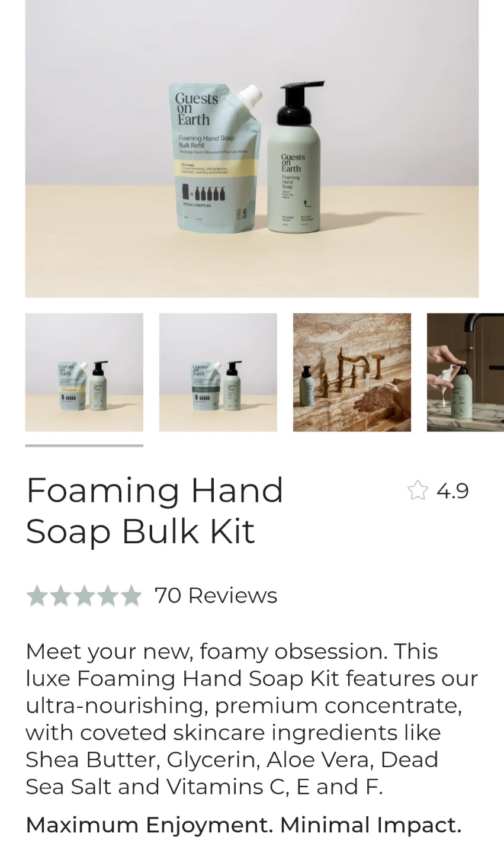Show the second thumbnail with green-label pouch

coord(218,372)
